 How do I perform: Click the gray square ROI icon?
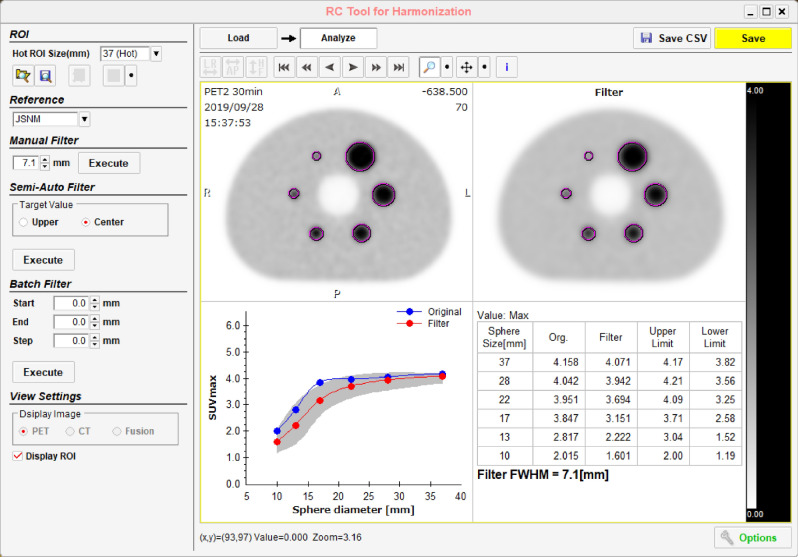coord(113,76)
